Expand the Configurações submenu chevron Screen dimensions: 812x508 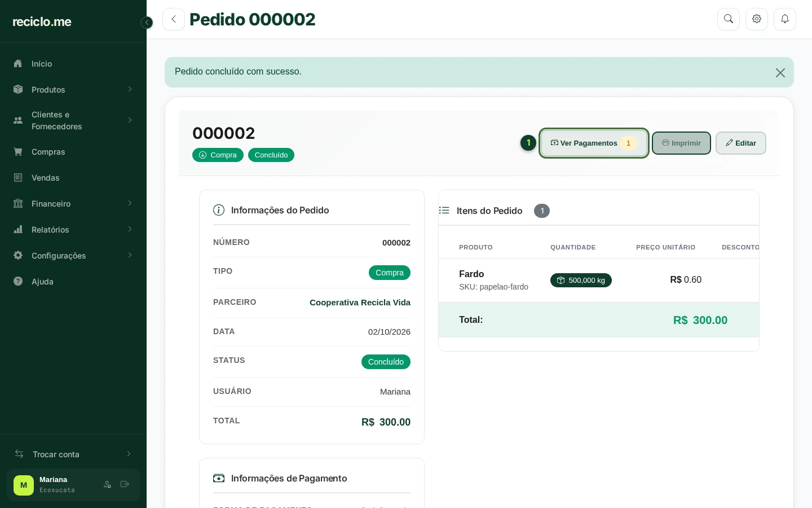[130, 255]
